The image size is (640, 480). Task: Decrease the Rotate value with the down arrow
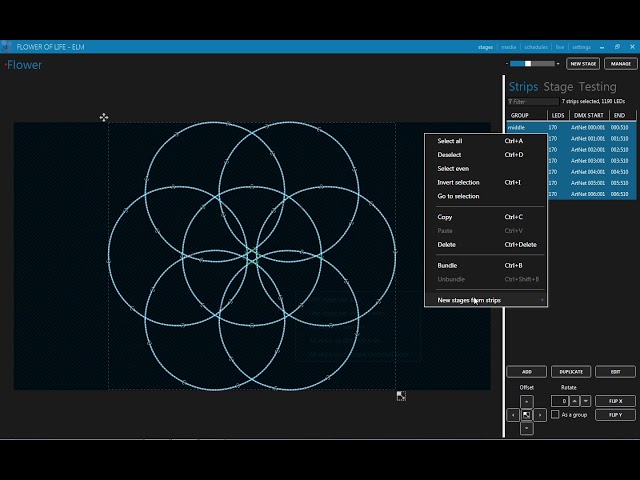[586, 401]
